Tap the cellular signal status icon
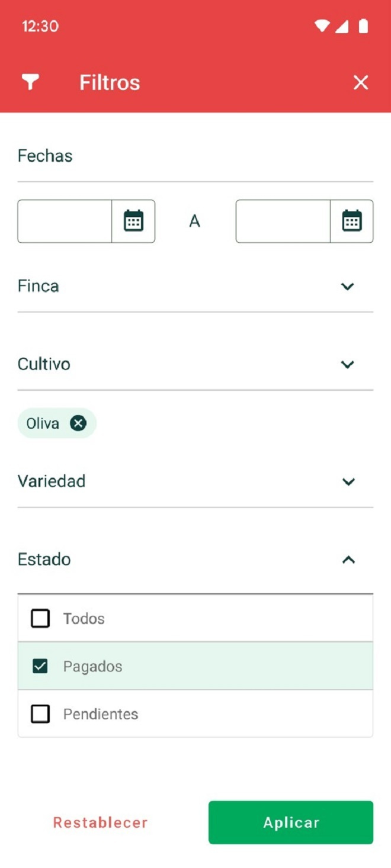391x868 pixels. pos(342,26)
